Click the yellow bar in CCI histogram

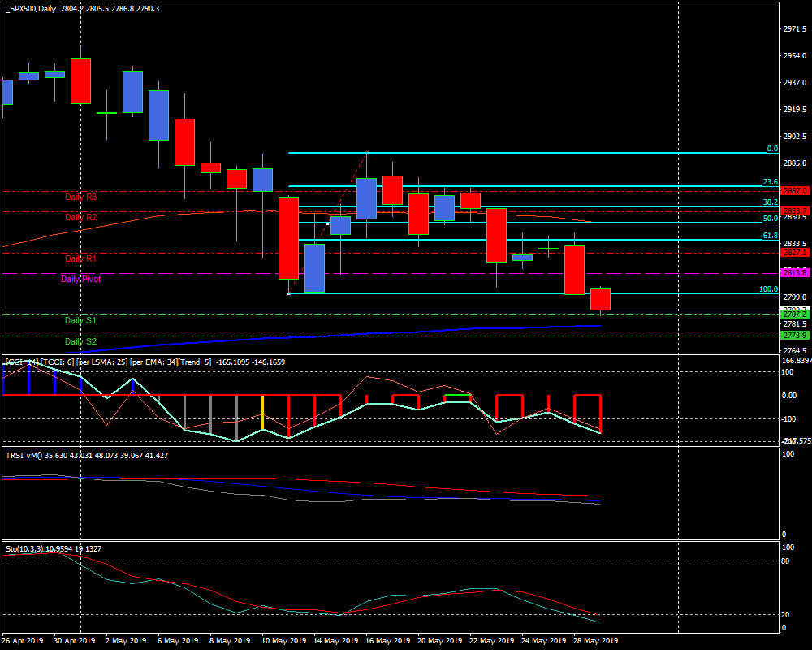(x=262, y=412)
